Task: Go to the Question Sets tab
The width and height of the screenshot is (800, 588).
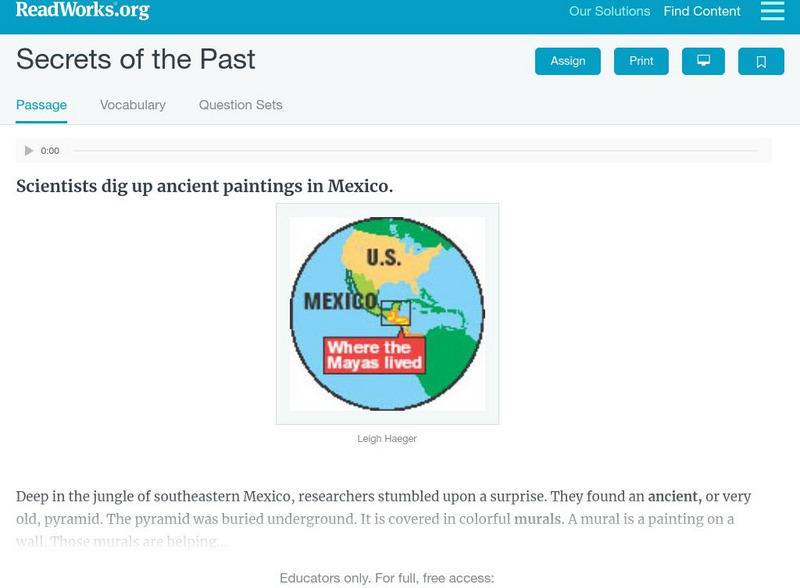Action: [x=240, y=105]
